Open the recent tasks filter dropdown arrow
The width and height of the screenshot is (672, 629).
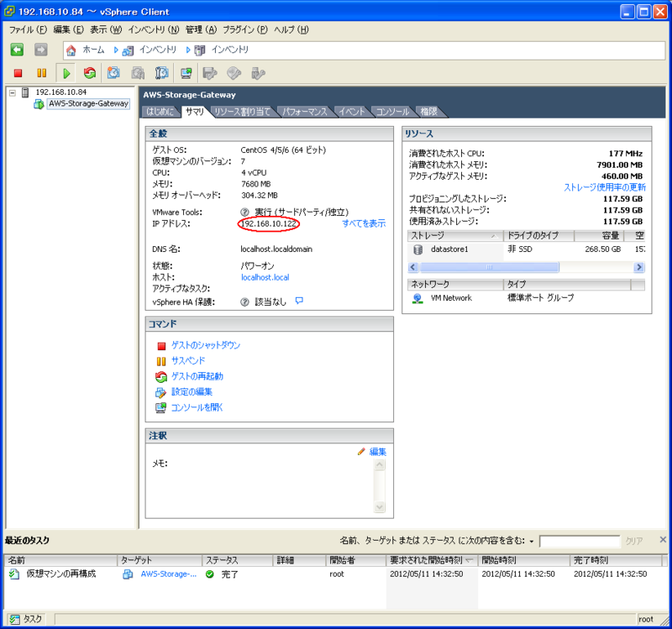532,542
